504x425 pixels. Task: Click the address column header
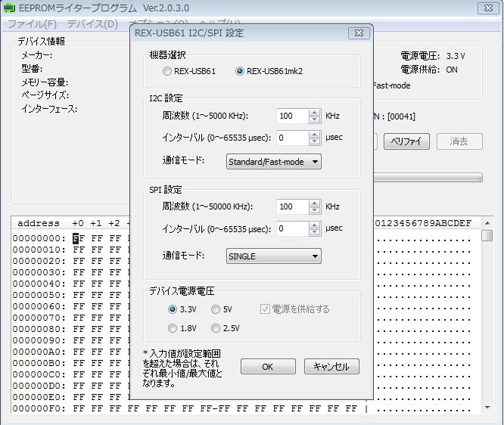coord(39,223)
